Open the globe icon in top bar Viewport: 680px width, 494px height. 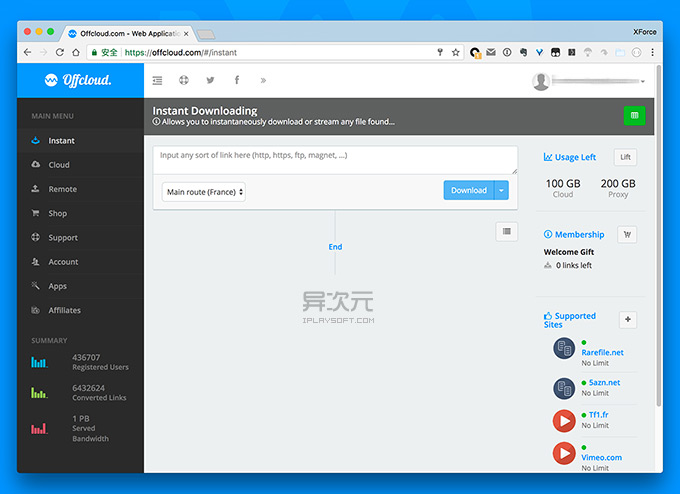click(x=184, y=80)
